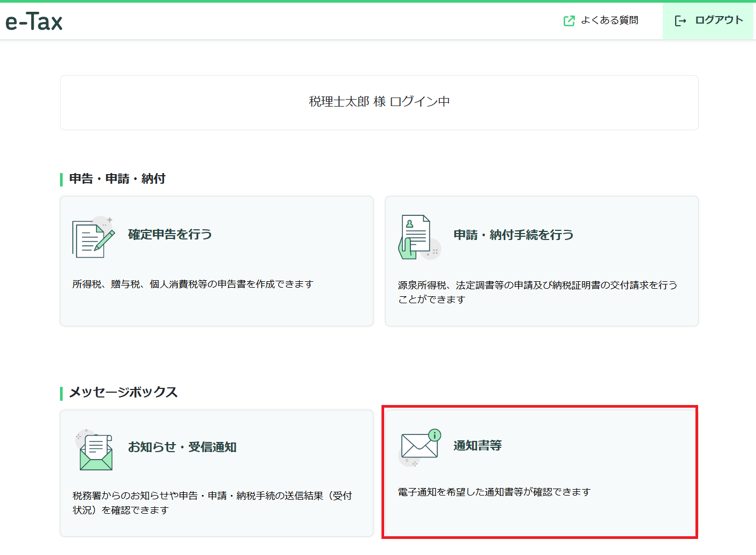Click the document-and-pencil icon for 確定申告

93,237
